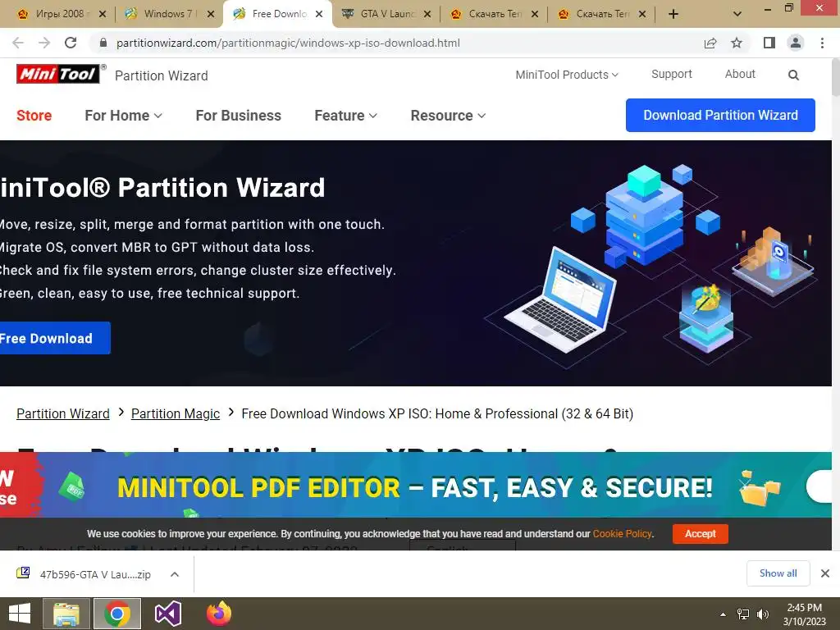
Task: Close last Скачать Тег tab
Action: [642, 14]
